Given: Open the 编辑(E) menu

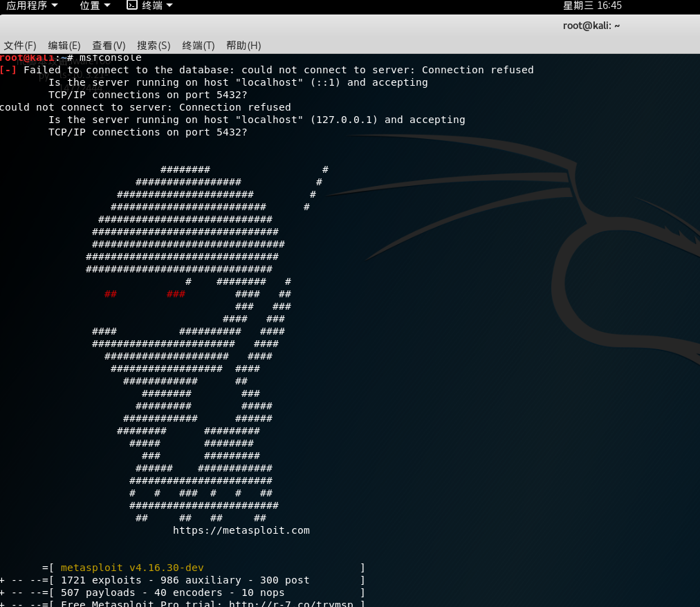Looking at the screenshot, I should (x=64, y=45).
